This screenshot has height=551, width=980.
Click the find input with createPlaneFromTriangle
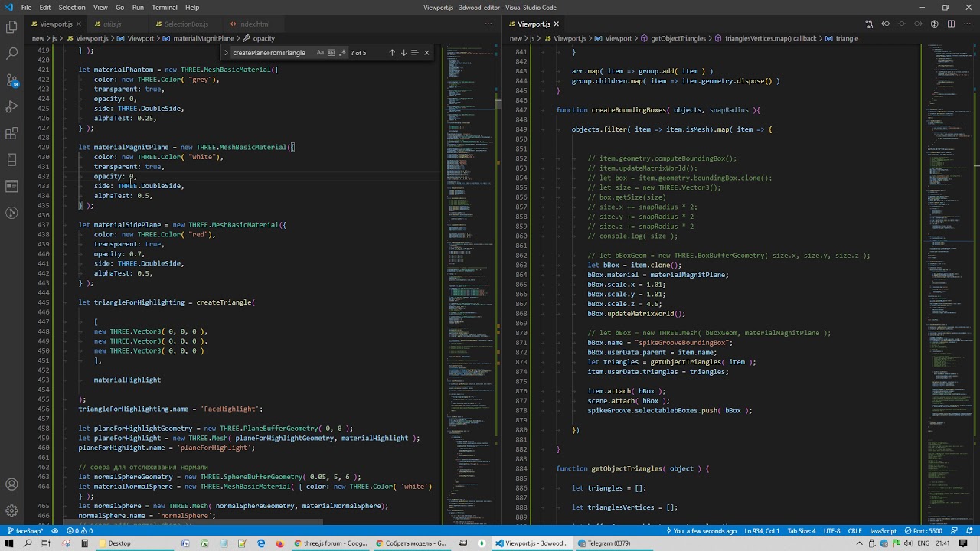tap(269, 53)
